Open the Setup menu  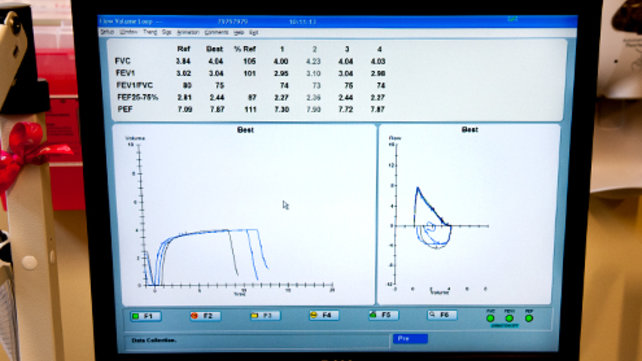click(107, 32)
